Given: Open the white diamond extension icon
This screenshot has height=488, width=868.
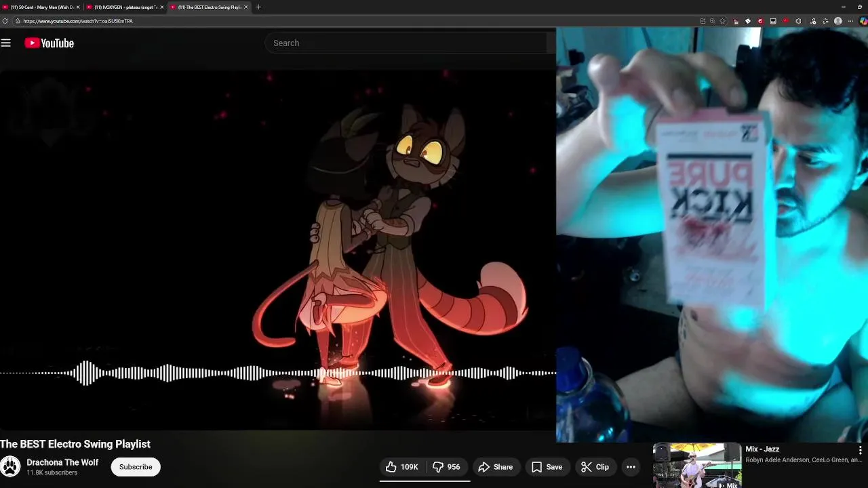Looking at the screenshot, I should click(x=748, y=21).
